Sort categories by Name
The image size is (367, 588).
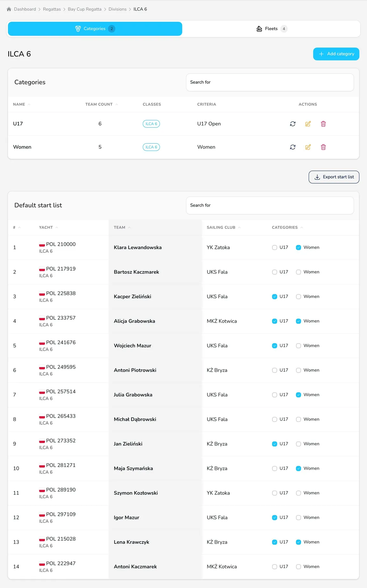[22, 104]
